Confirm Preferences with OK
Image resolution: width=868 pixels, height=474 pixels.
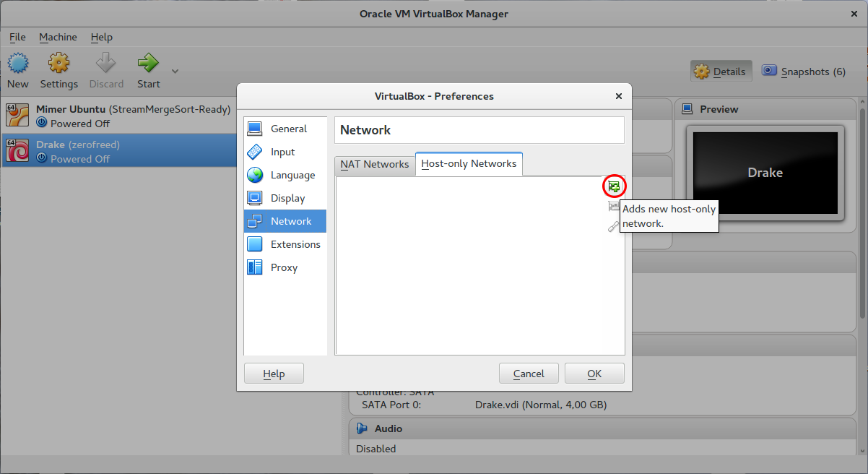point(594,374)
